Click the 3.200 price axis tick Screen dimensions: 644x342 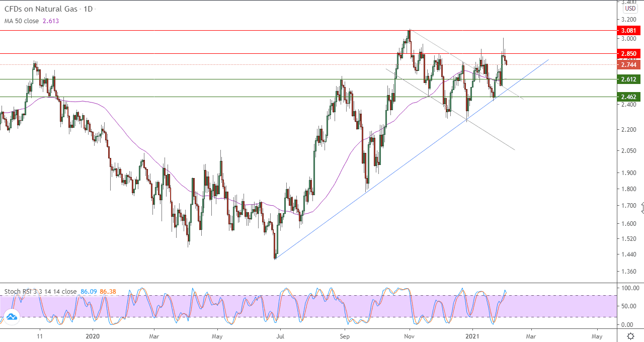pyautogui.click(x=628, y=20)
